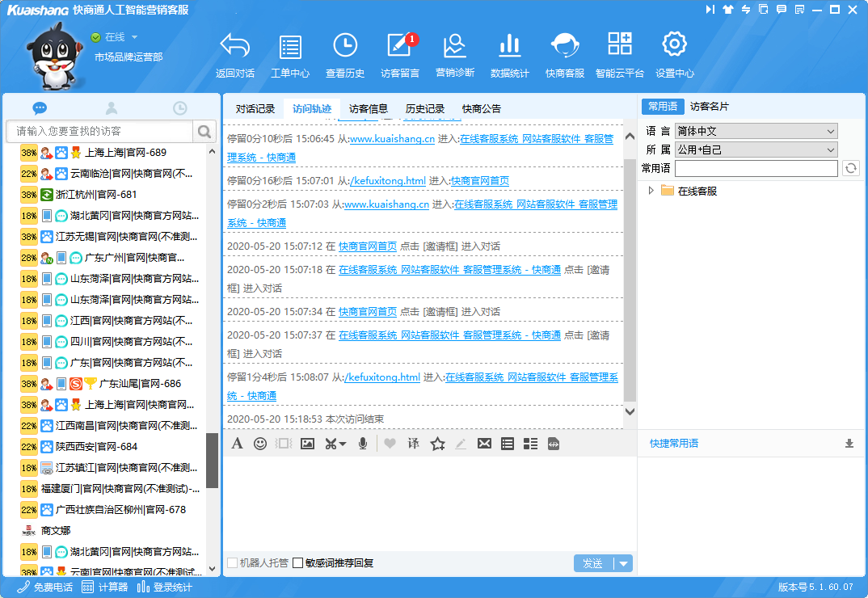
Task: Toggle the 机器人托管 checkbox
Action: coord(233,563)
